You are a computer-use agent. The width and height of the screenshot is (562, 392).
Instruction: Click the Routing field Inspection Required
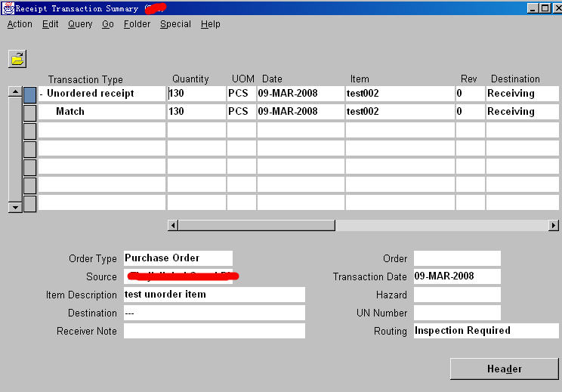click(x=486, y=331)
